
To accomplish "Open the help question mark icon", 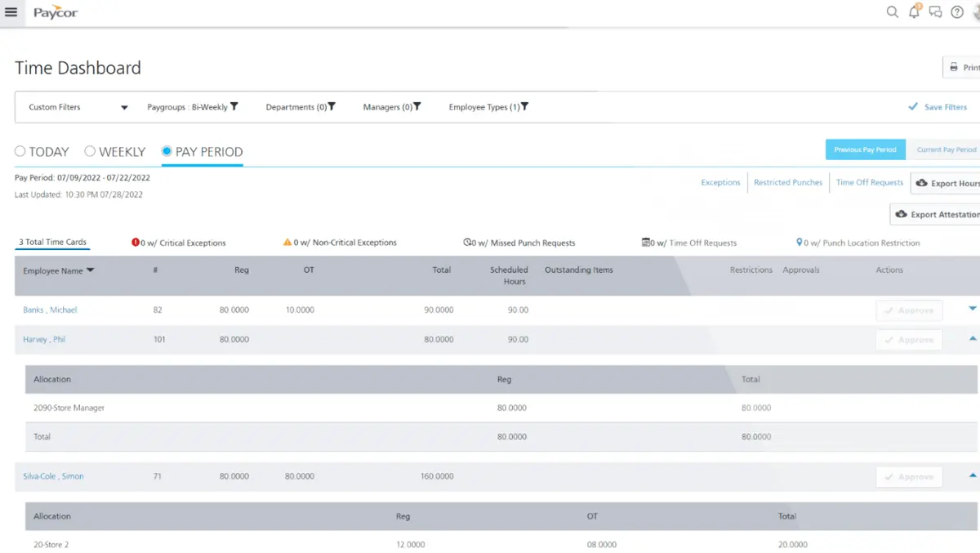I will tap(957, 12).
